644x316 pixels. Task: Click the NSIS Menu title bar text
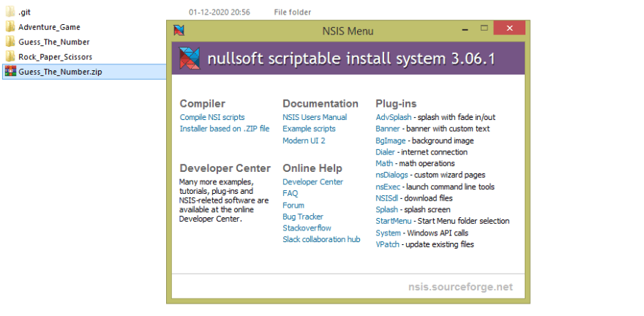point(348,31)
